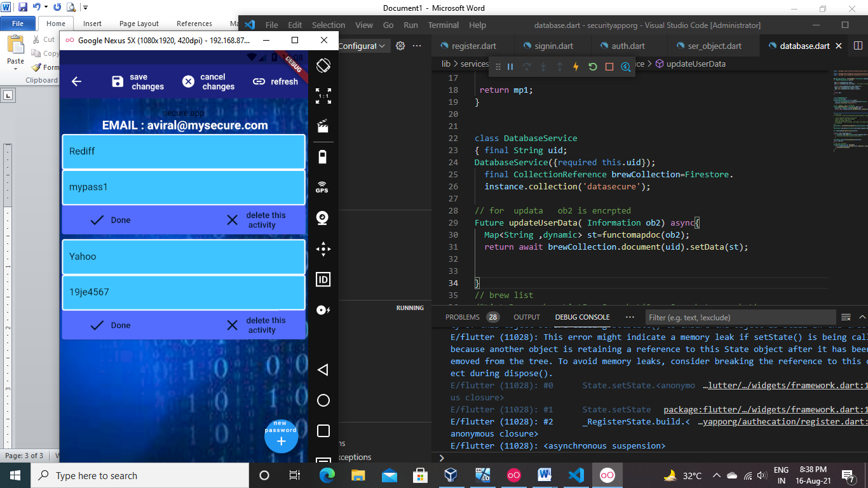Click Flutter hot reload lightning icon
The height and width of the screenshot is (488, 868).
coord(576,67)
